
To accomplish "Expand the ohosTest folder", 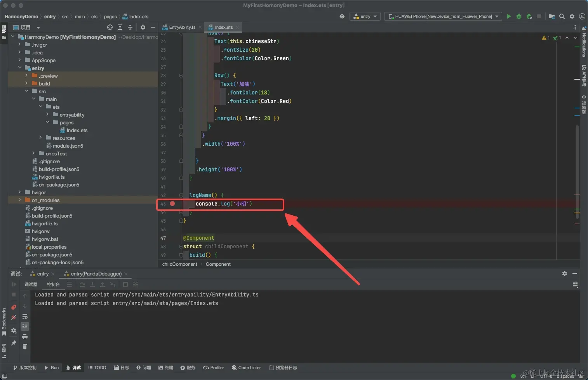I will tap(33, 153).
